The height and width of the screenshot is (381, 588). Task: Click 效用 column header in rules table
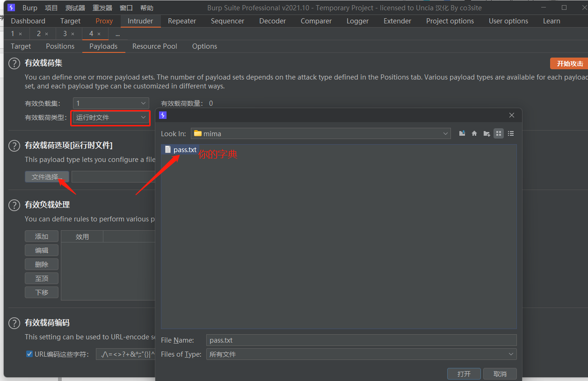pos(82,237)
